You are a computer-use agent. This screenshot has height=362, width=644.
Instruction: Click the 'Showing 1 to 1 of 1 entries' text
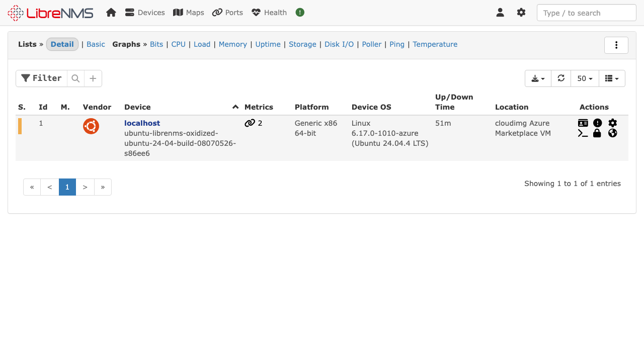[x=573, y=184]
